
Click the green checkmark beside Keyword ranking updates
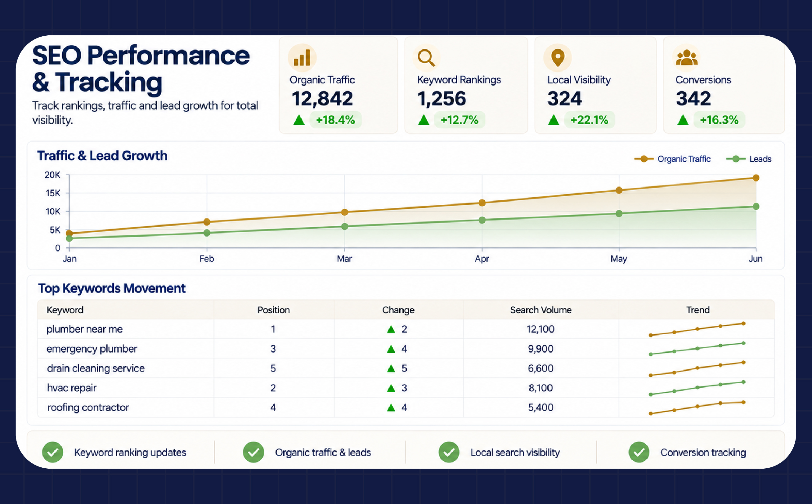[x=53, y=452]
